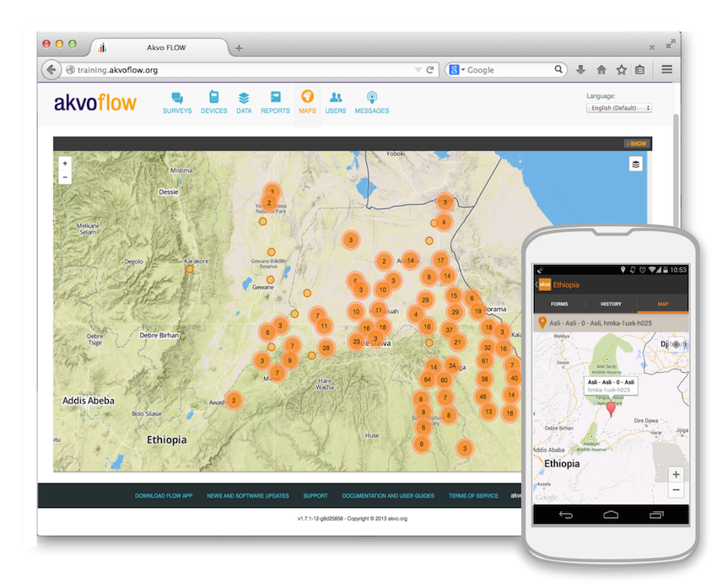Click the Support footer link
717x588 pixels.
tap(315, 496)
